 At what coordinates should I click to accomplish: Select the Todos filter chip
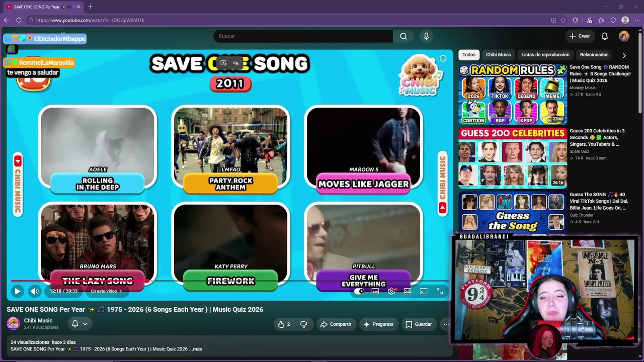pos(469,55)
